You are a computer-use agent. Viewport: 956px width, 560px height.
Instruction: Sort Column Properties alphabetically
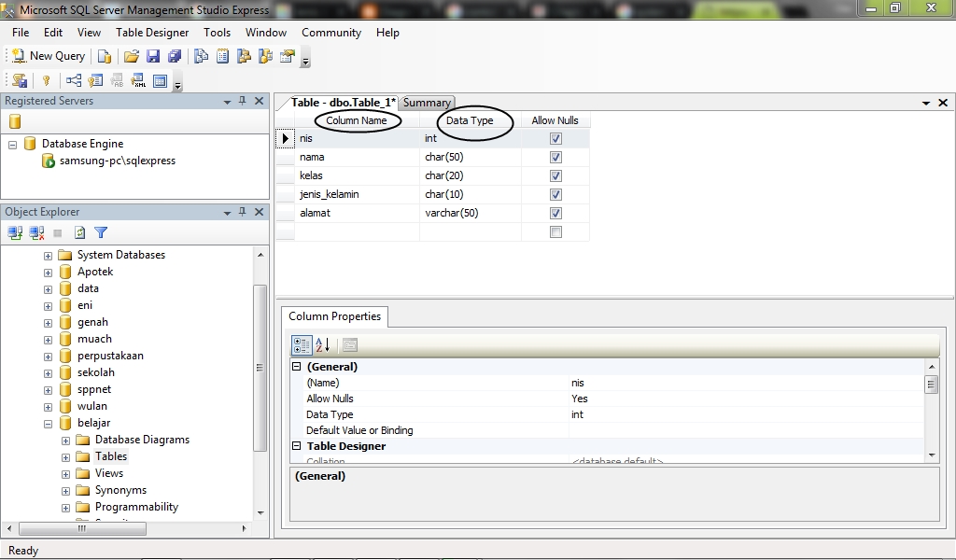coord(322,345)
